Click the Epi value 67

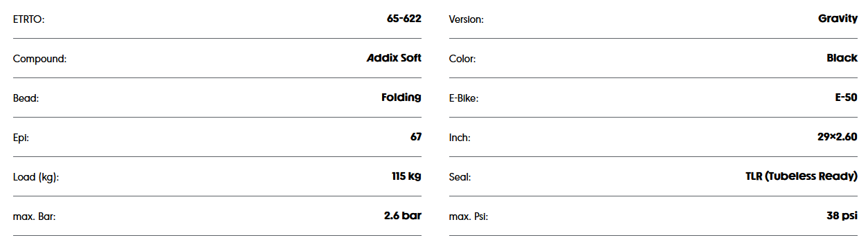coord(416,137)
